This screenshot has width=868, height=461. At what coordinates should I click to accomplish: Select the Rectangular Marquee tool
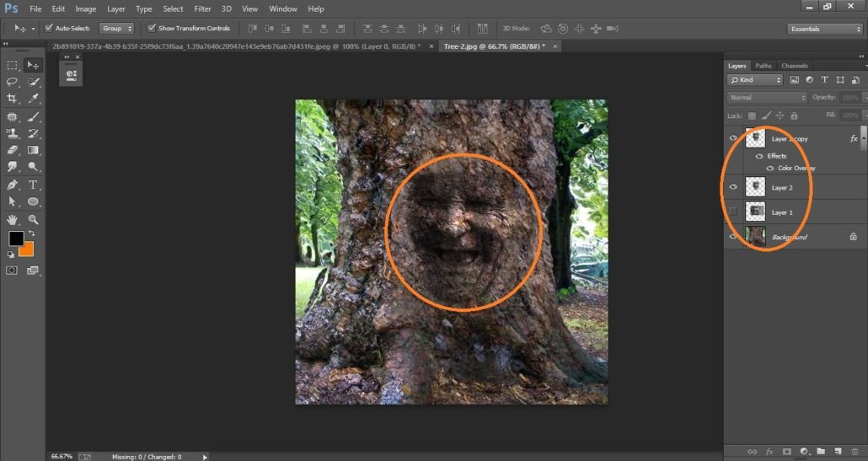pyautogui.click(x=12, y=65)
